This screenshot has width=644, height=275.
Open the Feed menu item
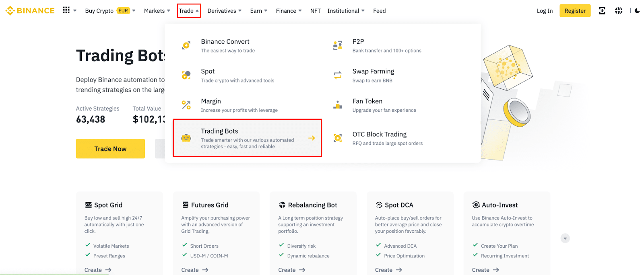click(380, 11)
